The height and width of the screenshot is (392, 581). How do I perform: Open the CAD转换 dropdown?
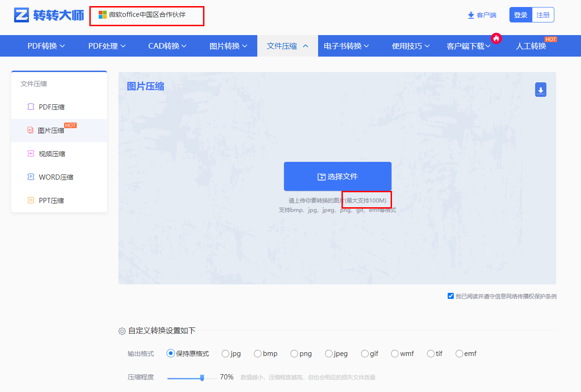point(167,45)
